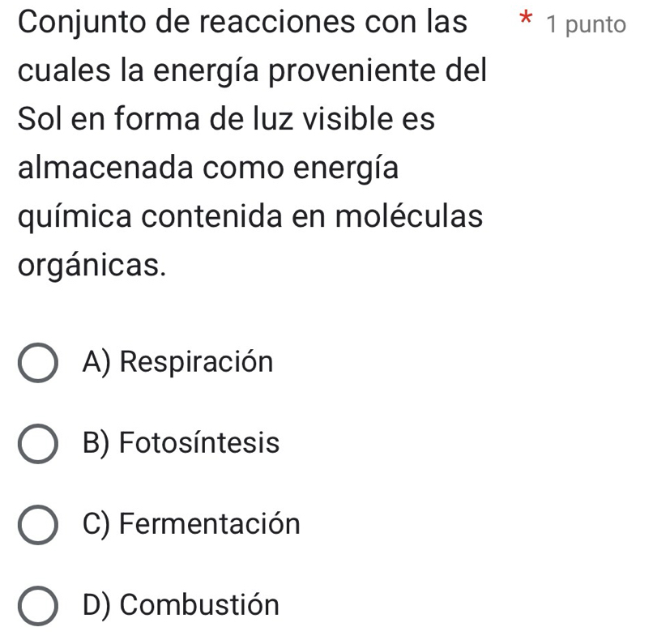Click the word 'punto' beside the asterisk
This screenshot has width=670, height=644.
(x=596, y=24)
